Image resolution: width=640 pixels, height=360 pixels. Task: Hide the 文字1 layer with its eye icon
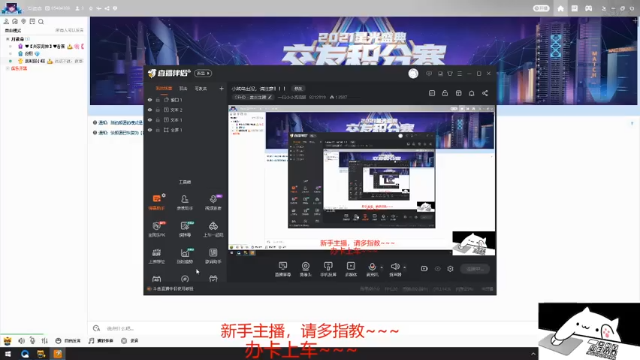[x=150, y=120]
